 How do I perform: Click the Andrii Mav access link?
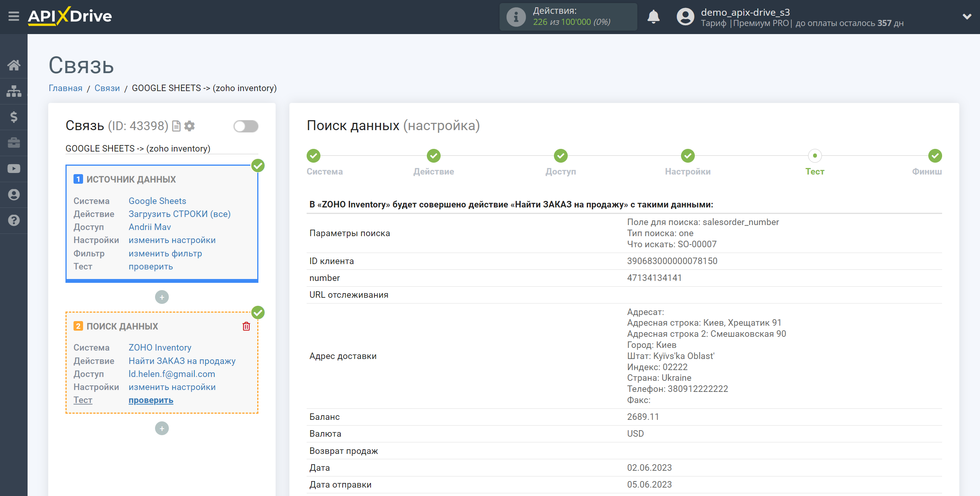click(x=150, y=227)
